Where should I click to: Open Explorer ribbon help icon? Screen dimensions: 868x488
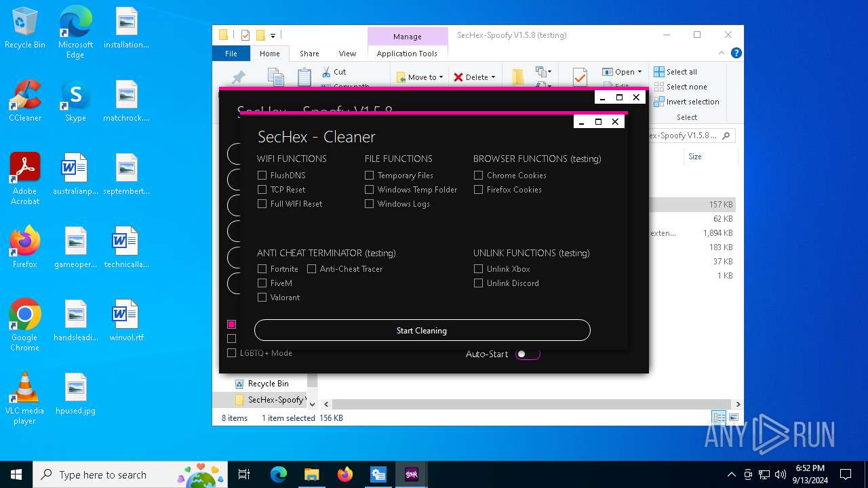(x=736, y=53)
